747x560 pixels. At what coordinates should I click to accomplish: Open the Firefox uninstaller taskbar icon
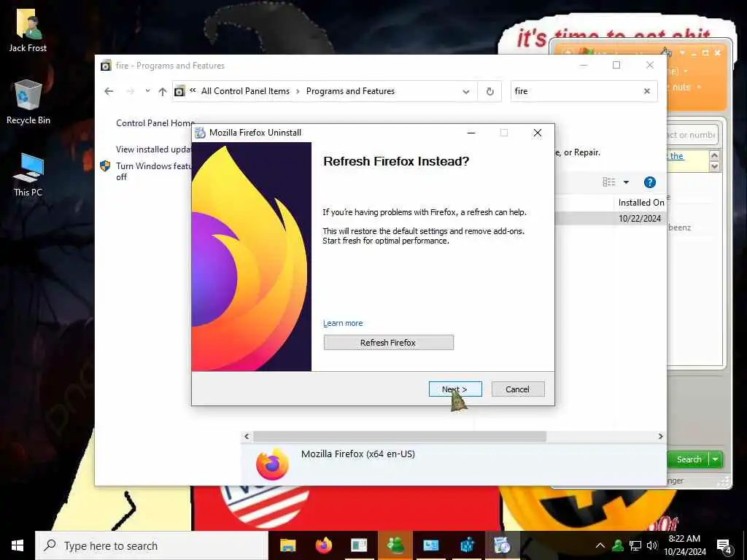click(502, 545)
